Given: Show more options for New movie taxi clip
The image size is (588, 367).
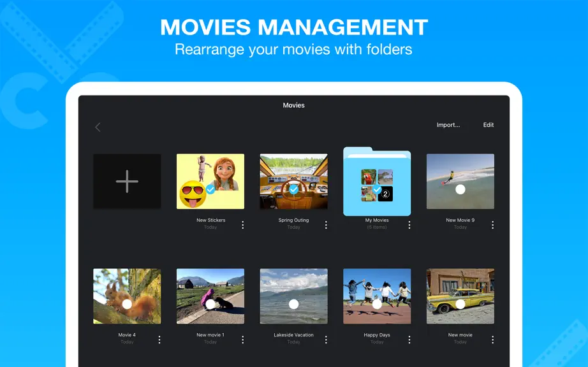Looking at the screenshot, I should pos(492,340).
